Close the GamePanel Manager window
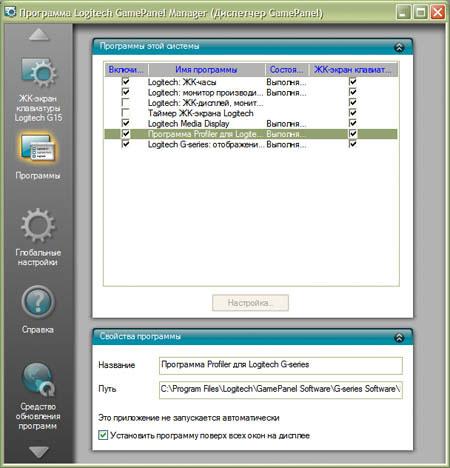 438,12
